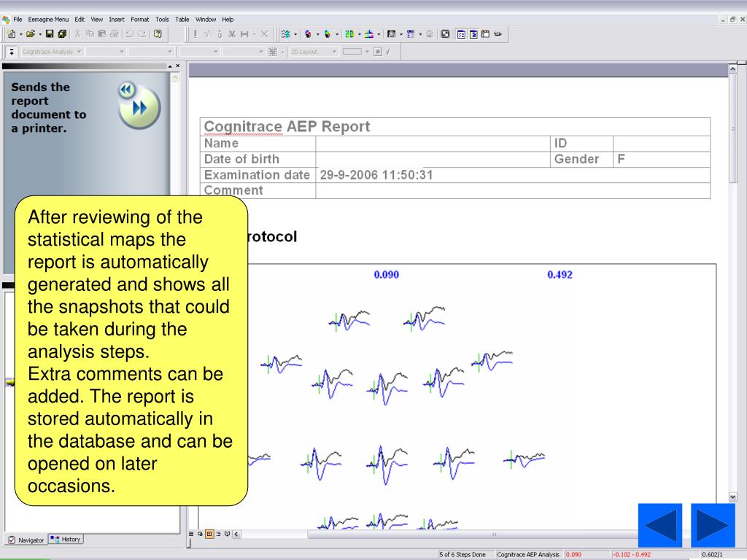Open the Insert menu
The image size is (747, 560).
pyautogui.click(x=117, y=20)
